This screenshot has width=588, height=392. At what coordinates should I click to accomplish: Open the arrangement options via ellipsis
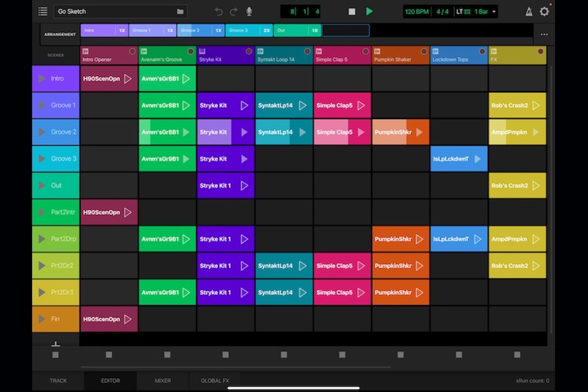(x=544, y=34)
